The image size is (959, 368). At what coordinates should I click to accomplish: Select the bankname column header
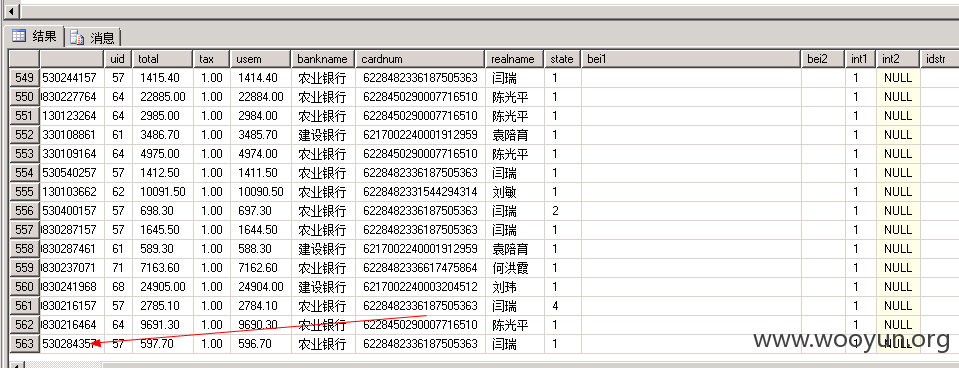click(x=323, y=59)
